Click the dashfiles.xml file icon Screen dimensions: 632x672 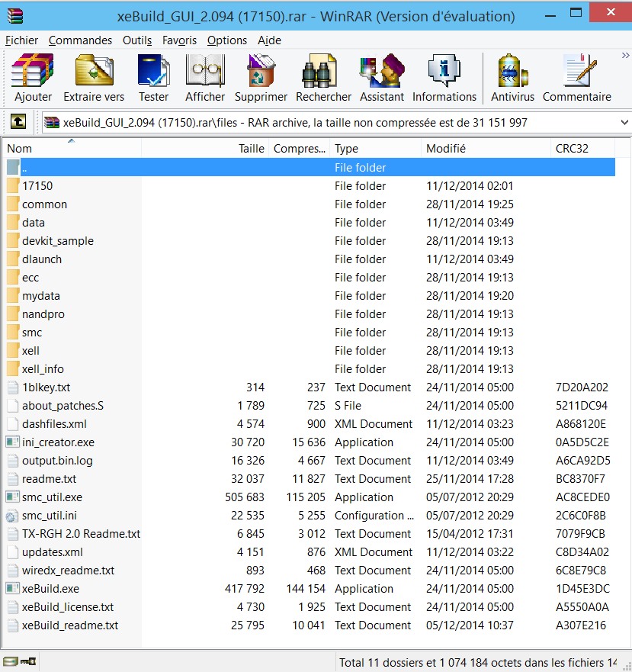(x=13, y=424)
